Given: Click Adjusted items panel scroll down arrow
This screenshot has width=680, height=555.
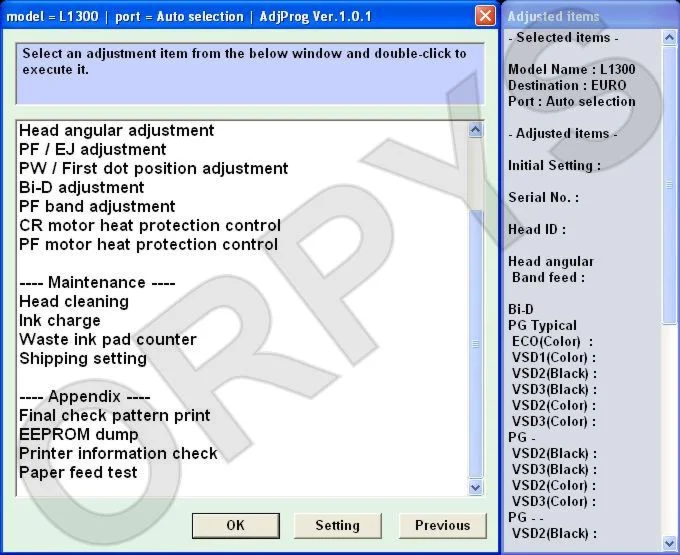Looking at the screenshot, I should 670,542.
